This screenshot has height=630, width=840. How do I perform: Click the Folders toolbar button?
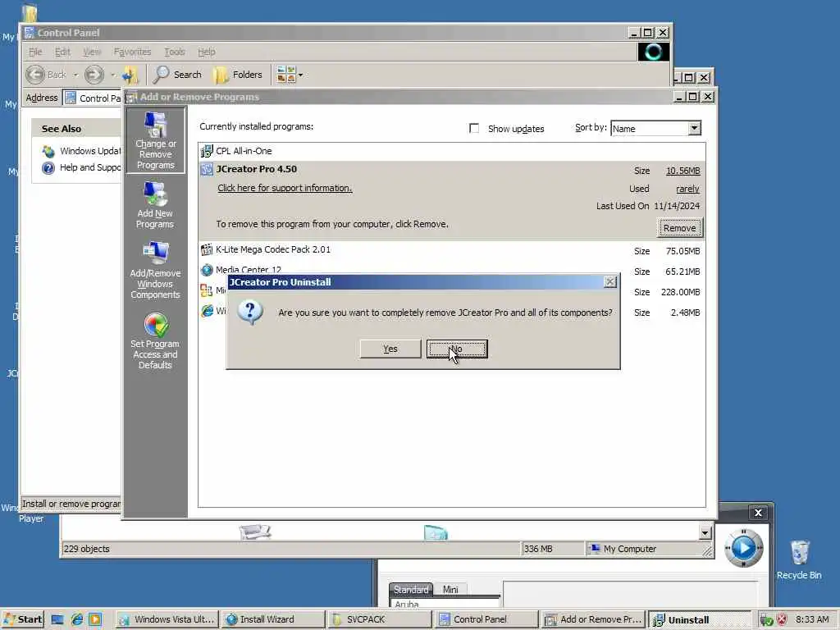[x=238, y=75]
